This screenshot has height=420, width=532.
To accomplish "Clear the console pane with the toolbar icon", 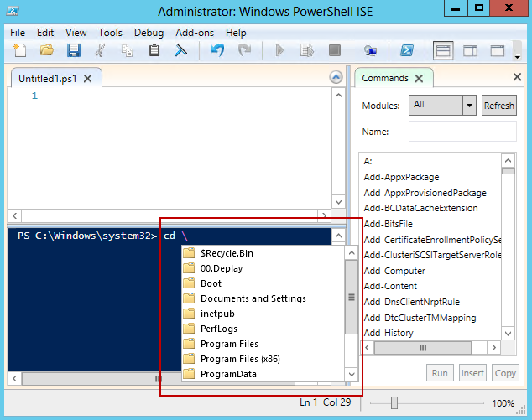I will (x=180, y=51).
